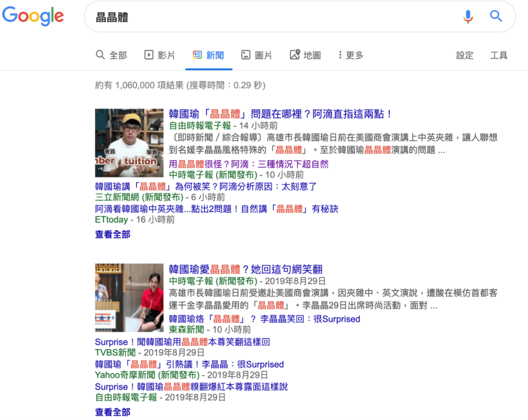528x420 pixels.
Task: Open article 用晶晶體很怪？阿滴
Action: point(248,164)
